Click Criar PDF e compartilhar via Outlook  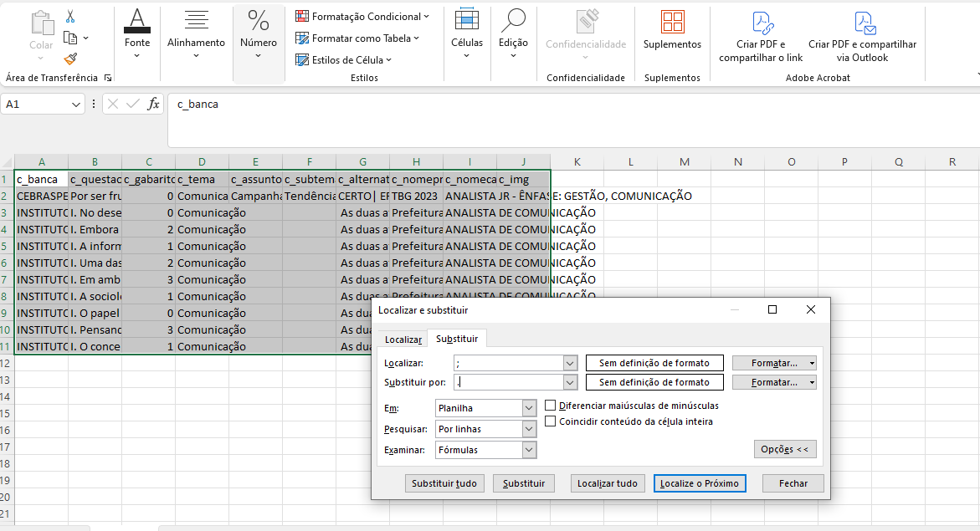pos(863,37)
